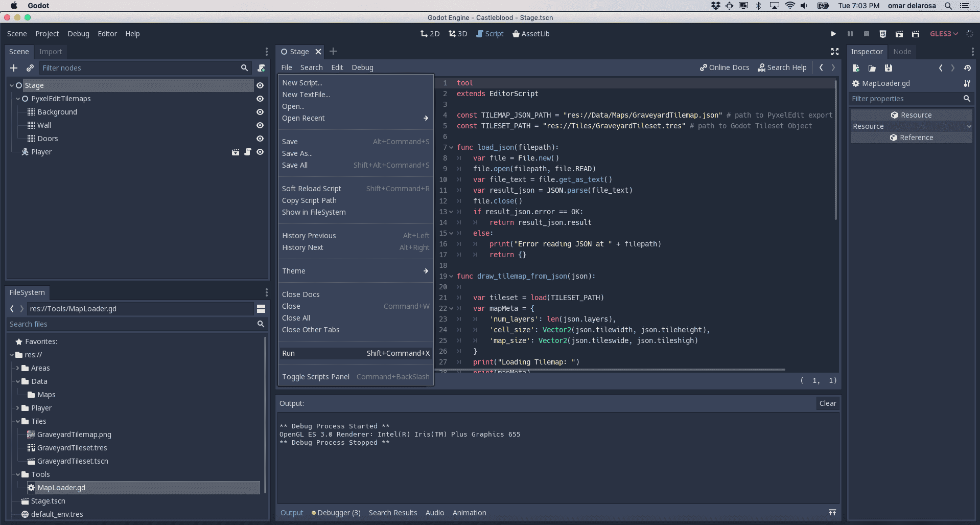Hide the Background tilemap node
The image size is (980, 525).
tap(260, 112)
